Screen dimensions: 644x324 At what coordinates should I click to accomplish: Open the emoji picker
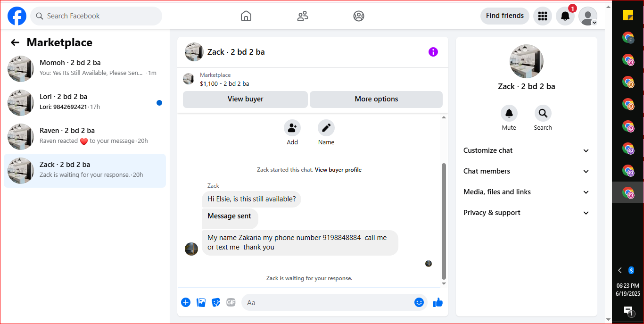pos(419,302)
